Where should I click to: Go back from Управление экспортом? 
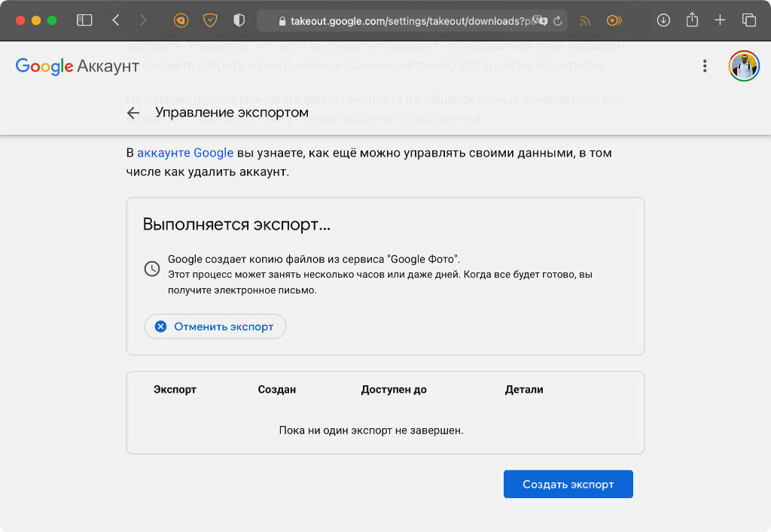point(133,113)
